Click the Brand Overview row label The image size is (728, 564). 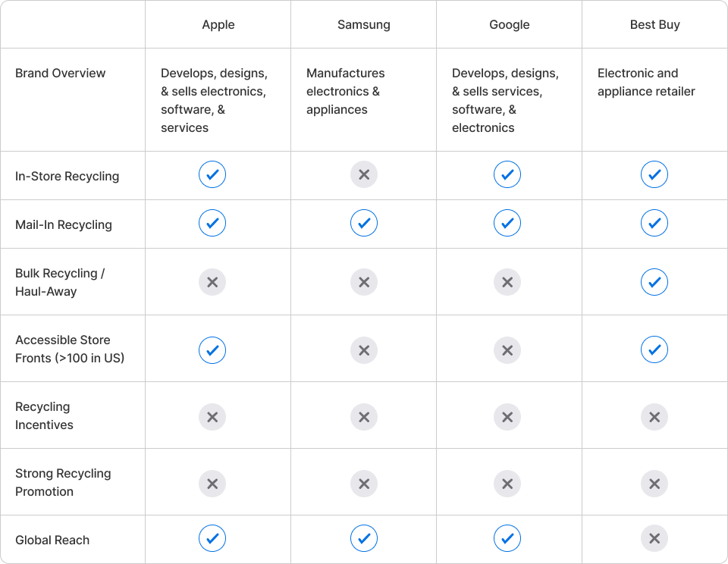point(61,73)
